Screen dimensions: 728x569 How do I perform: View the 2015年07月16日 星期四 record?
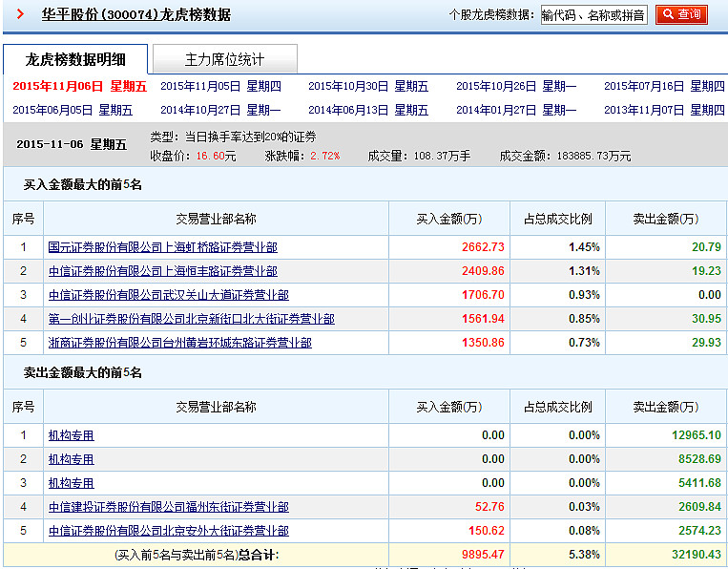click(664, 87)
